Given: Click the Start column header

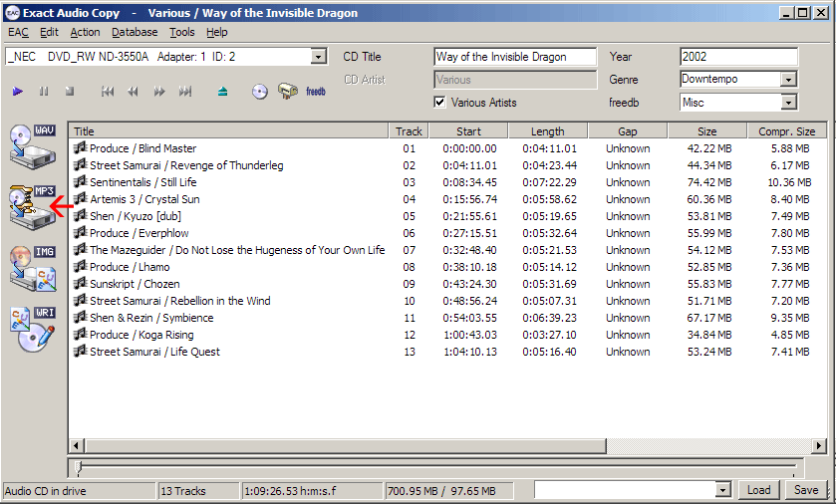Looking at the screenshot, I should pos(468,131).
